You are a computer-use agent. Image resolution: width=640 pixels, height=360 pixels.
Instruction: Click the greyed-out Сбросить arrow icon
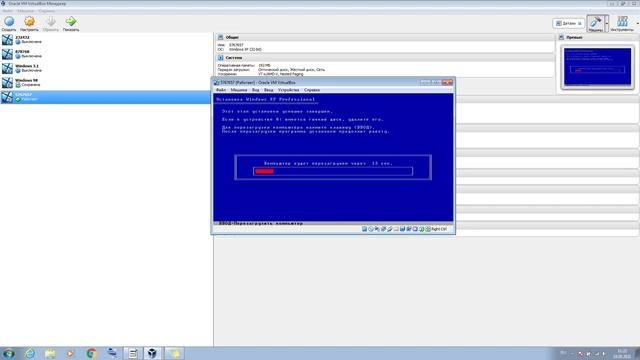[51, 21]
